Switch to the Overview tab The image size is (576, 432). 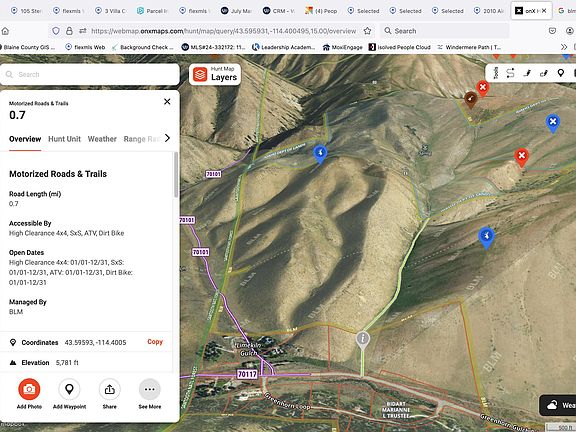tap(25, 139)
